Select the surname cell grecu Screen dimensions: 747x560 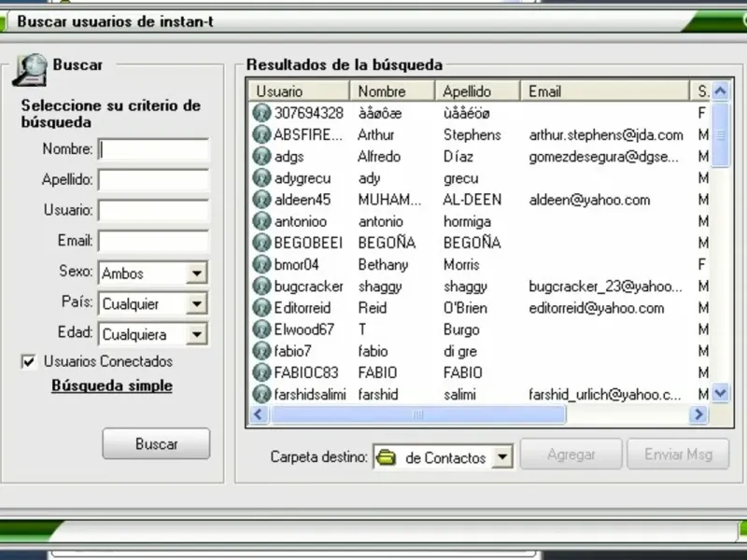tap(460, 178)
